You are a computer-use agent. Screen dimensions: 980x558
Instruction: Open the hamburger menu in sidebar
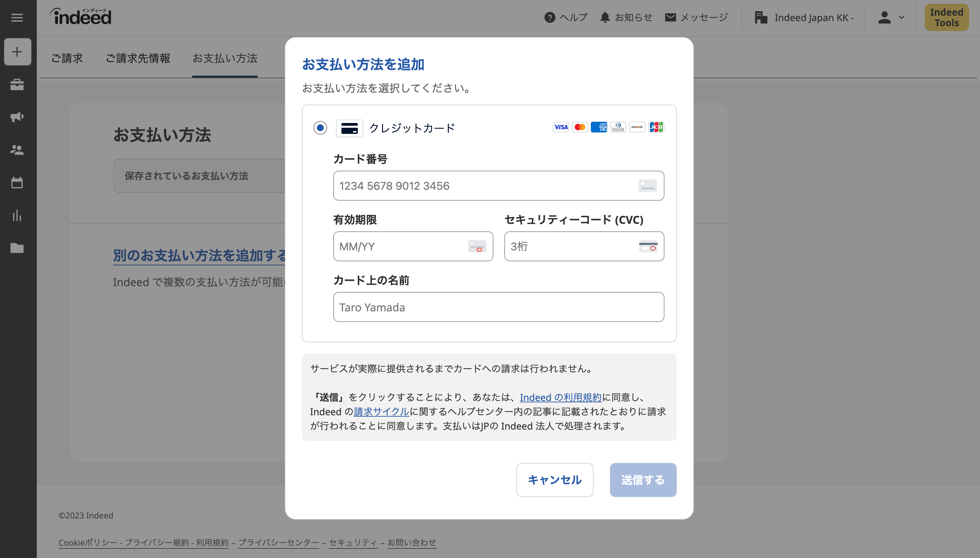pos(17,18)
